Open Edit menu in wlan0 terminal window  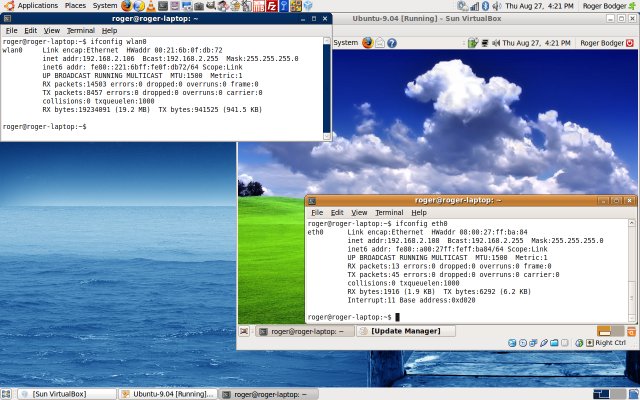(32, 31)
